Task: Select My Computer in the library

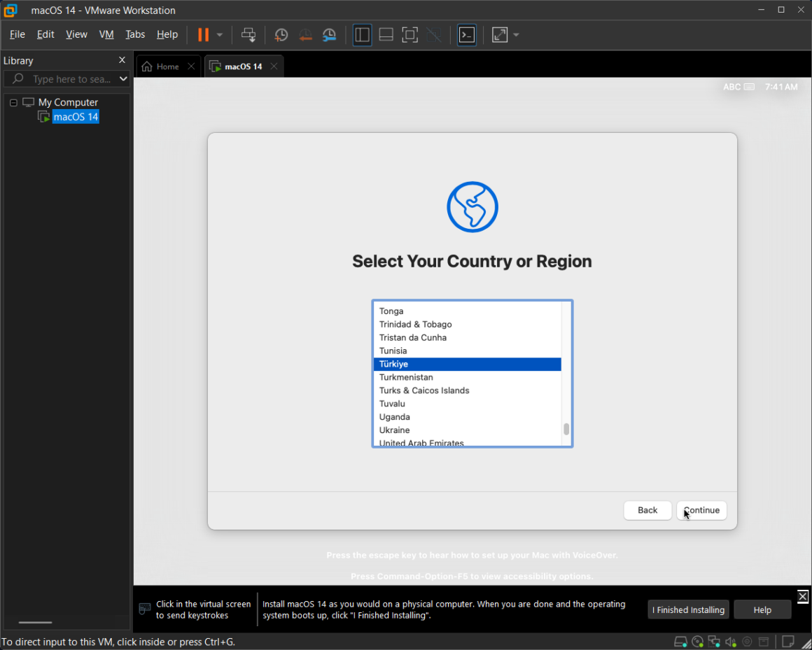Action: [68, 102]
